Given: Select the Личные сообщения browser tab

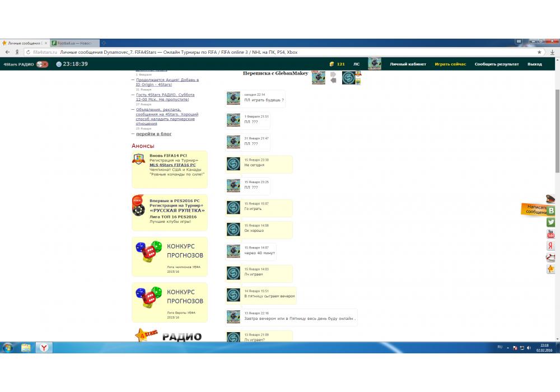Looking at the screenshot, I should [x=24, y=43].
